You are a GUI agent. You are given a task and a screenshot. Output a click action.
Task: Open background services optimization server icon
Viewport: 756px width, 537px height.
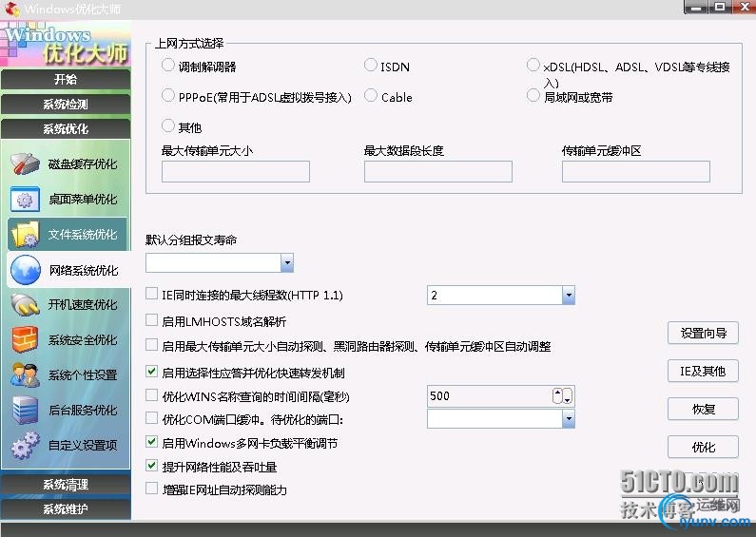click(25, 411)
